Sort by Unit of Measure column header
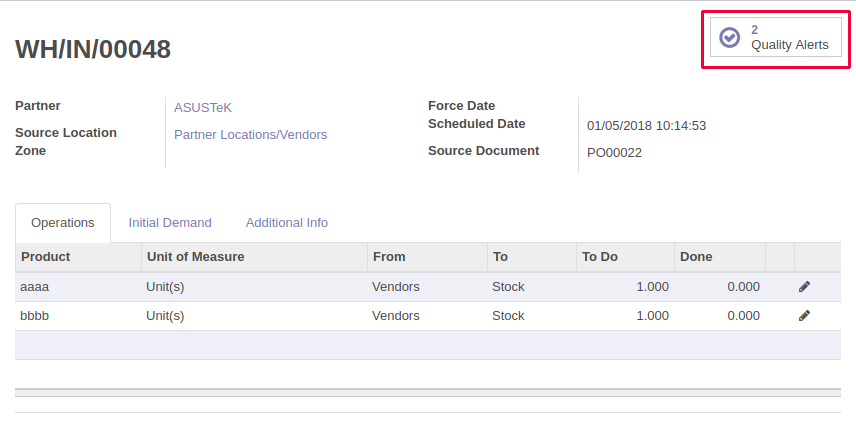This screenshot has width=856, height=429. point(195,257)
